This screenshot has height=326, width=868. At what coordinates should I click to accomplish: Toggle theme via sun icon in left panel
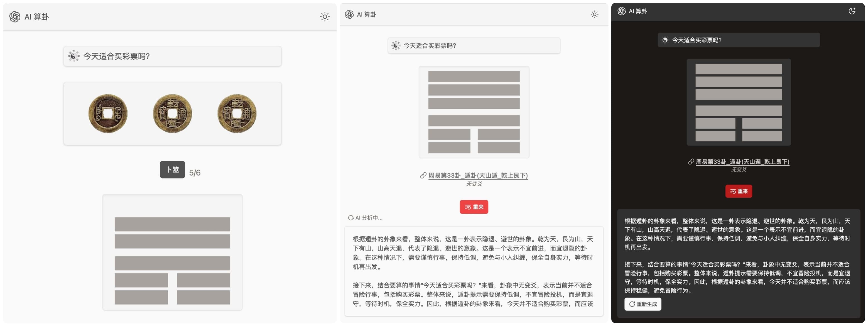tap(325, 16)
